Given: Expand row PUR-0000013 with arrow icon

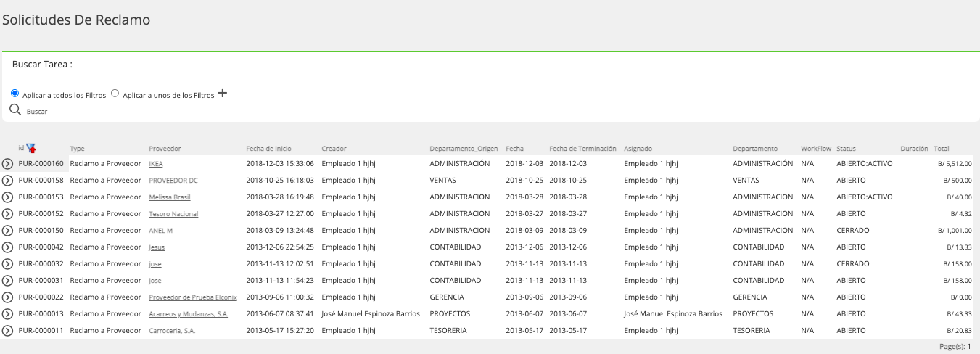Looking at the screenshot, I should pos(8,314).
